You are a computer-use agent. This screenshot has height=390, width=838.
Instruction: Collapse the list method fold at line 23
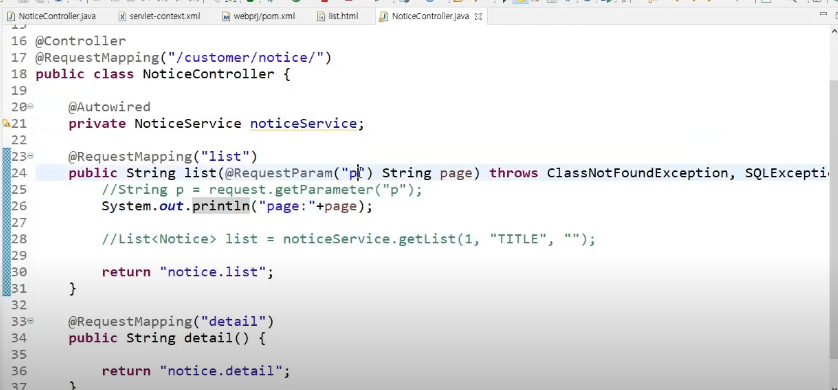[30, 156]
